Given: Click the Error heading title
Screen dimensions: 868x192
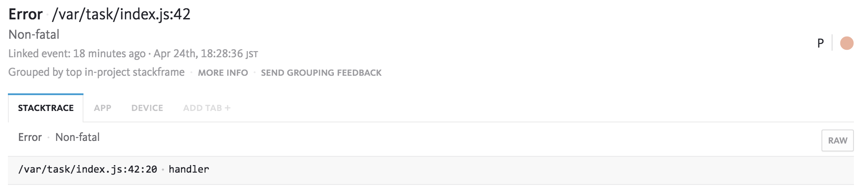Looking at the screenshot, I should click(x=25, y=15).
